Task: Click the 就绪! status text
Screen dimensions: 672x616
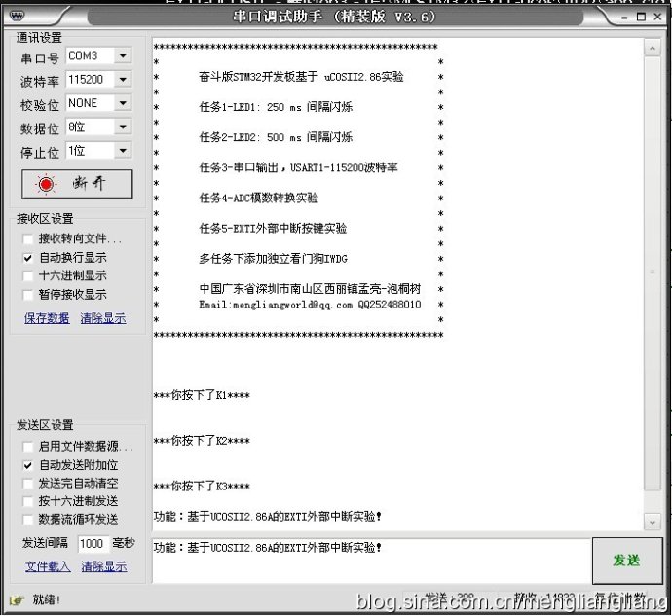Action: [47, 600]
